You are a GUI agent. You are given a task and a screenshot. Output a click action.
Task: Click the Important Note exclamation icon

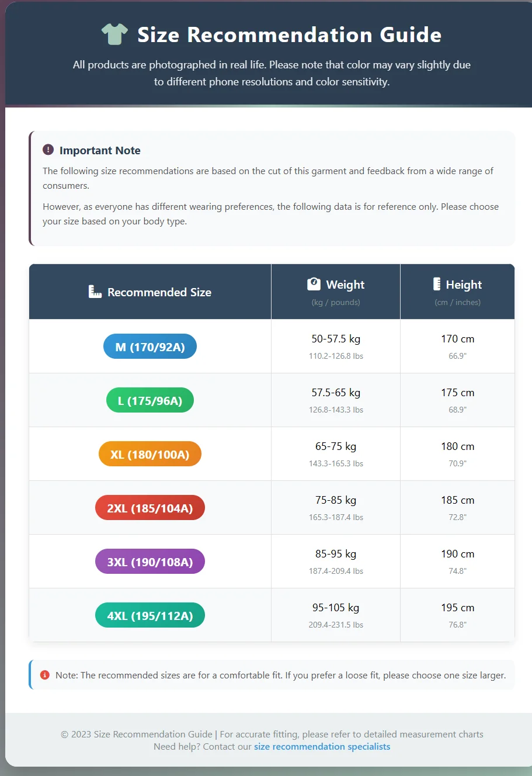click(x=48, y=150)
